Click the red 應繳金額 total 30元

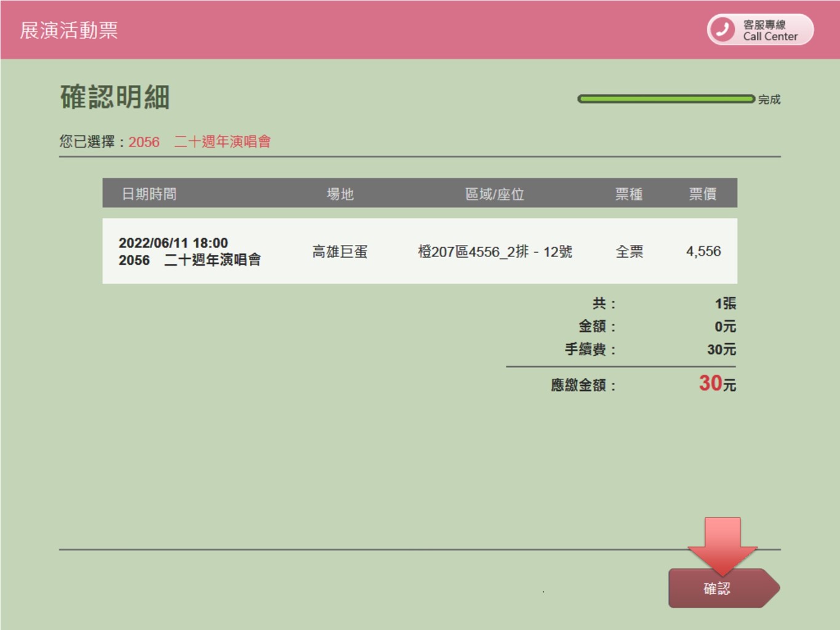718,384
